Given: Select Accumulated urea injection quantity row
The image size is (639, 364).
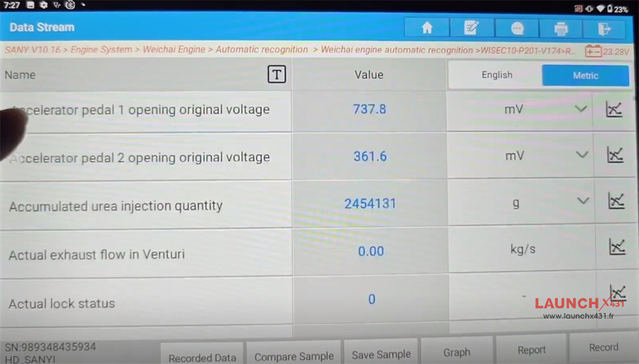Looking at the screenshot, I should (146, 205).
